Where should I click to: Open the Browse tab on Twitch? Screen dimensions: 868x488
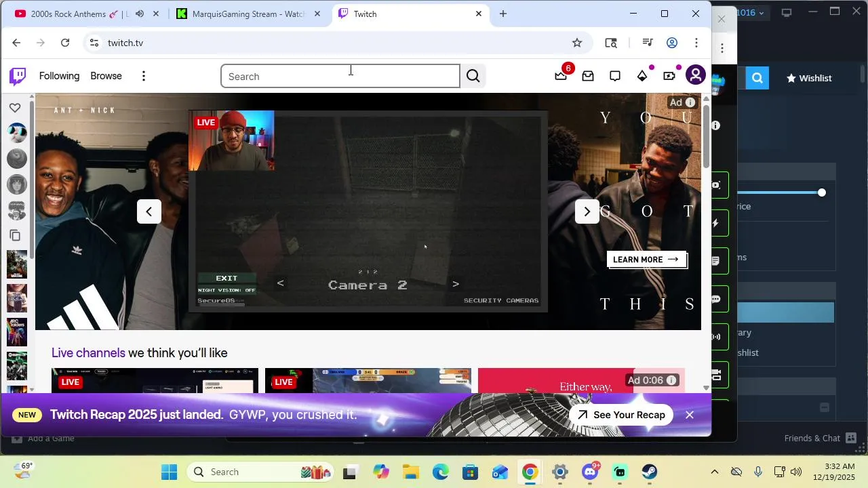[106, 76]
